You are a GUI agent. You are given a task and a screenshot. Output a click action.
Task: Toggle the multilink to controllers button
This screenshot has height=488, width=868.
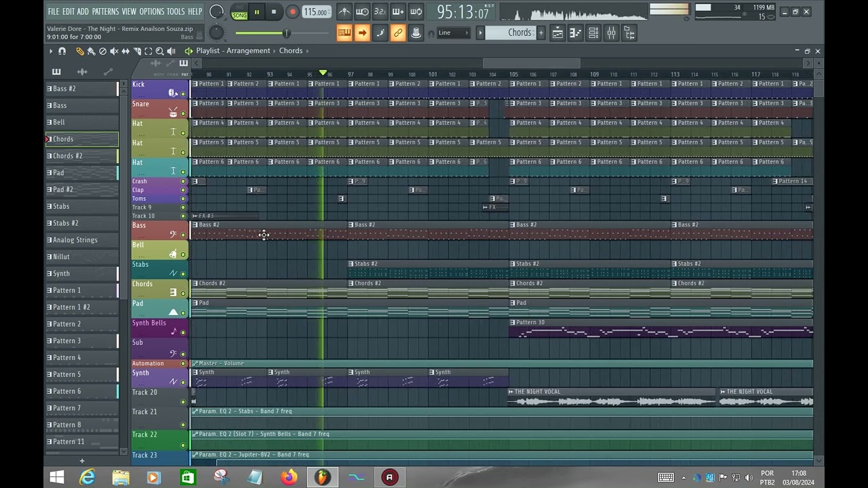coord(398,33)
